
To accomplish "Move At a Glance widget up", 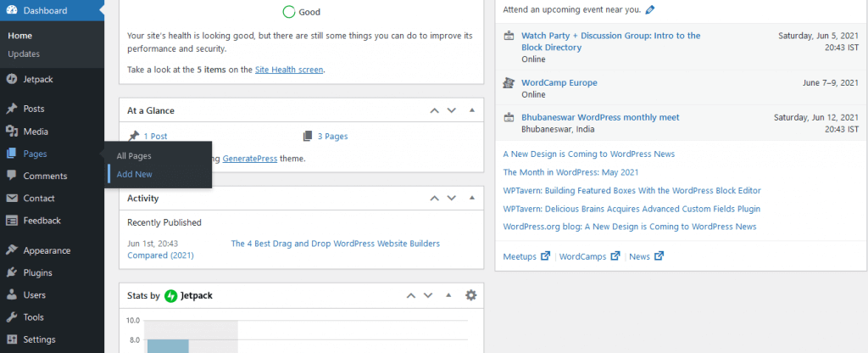I will (x=435, y=110).
